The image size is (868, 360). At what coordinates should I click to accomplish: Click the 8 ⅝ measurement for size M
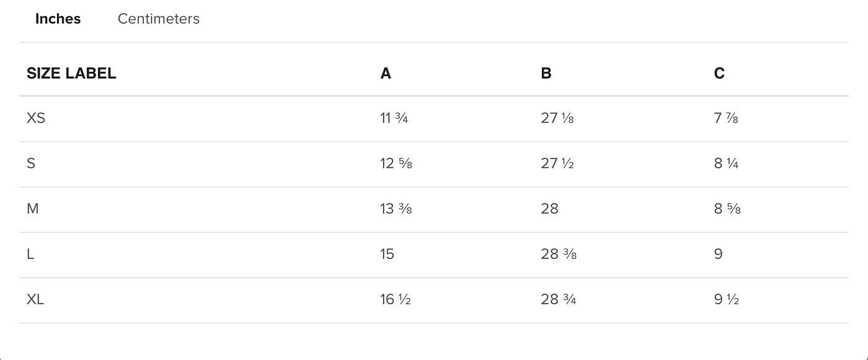tap(727, 209)
